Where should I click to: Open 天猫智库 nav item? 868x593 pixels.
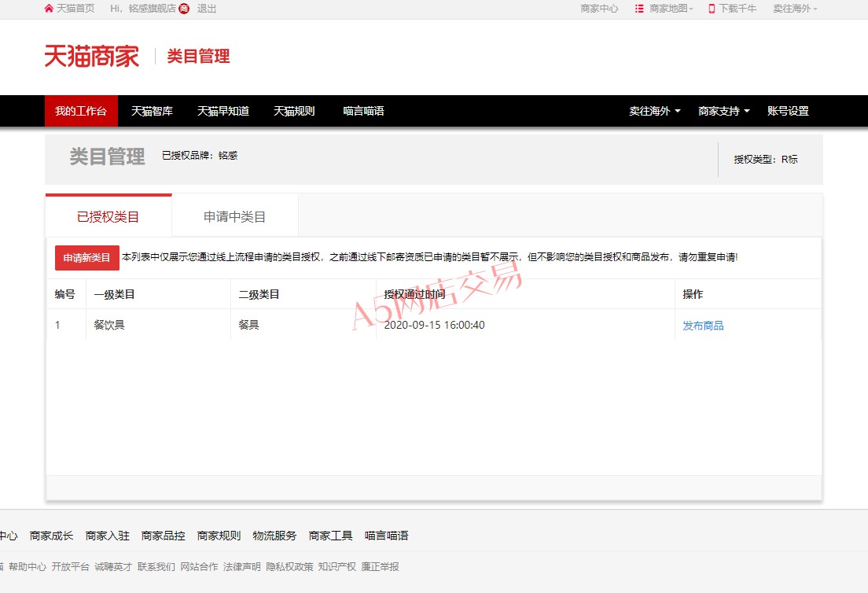tap(153, 111)
